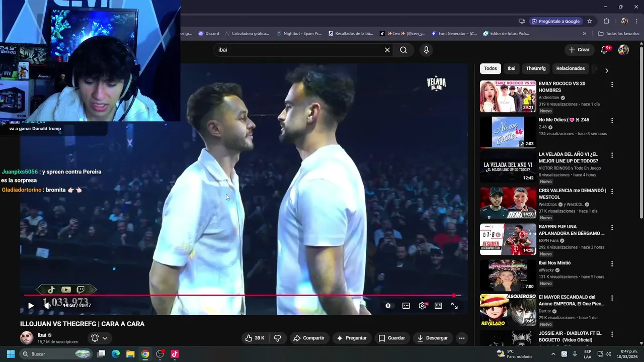Click the search magnifier button

404,50
